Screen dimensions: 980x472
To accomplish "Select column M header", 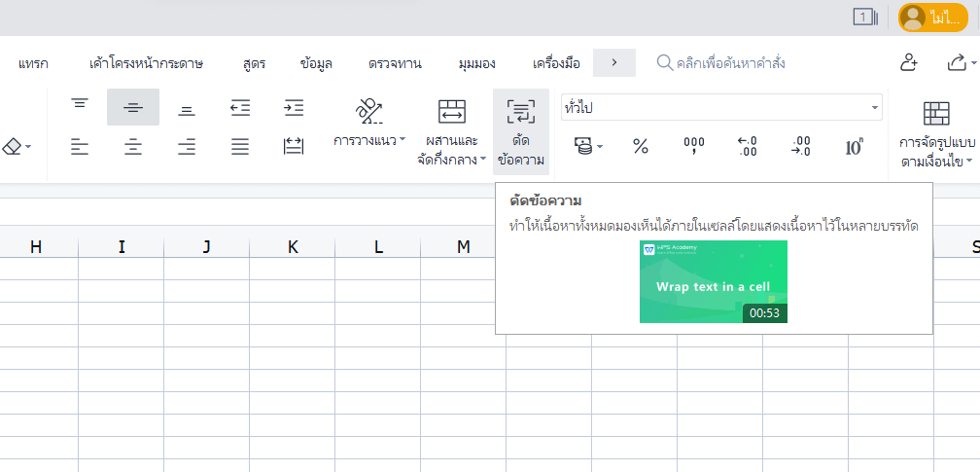I will [463, 247].
